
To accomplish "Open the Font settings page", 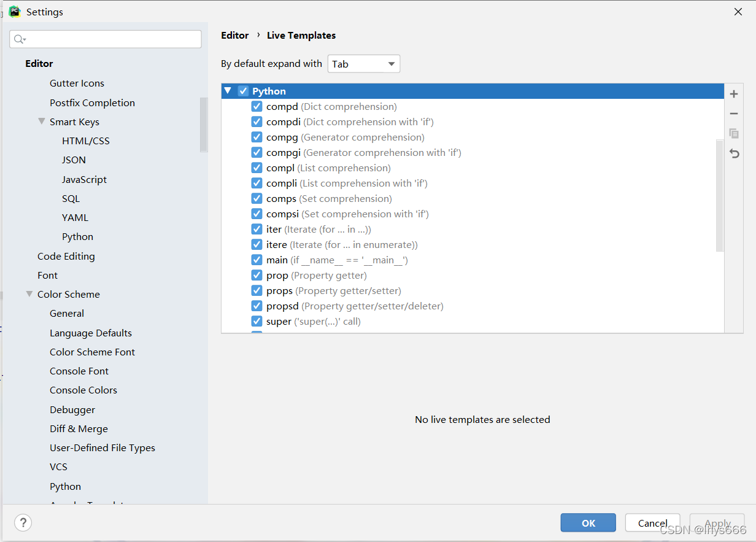I will click(x=47, y=275).
